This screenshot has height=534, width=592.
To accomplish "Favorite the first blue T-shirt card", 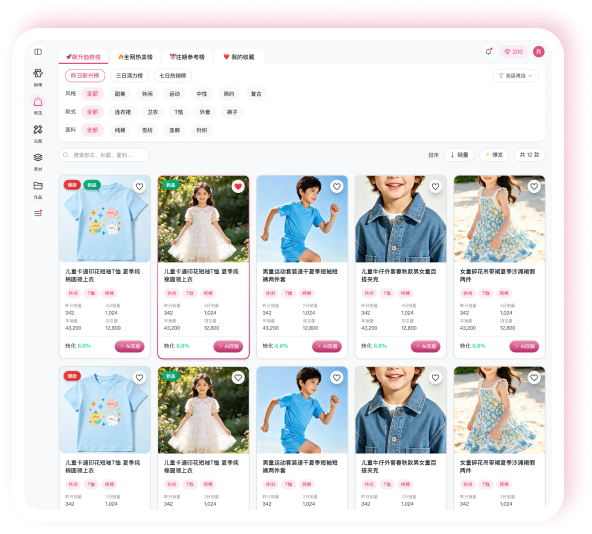I will pos(139,187).
